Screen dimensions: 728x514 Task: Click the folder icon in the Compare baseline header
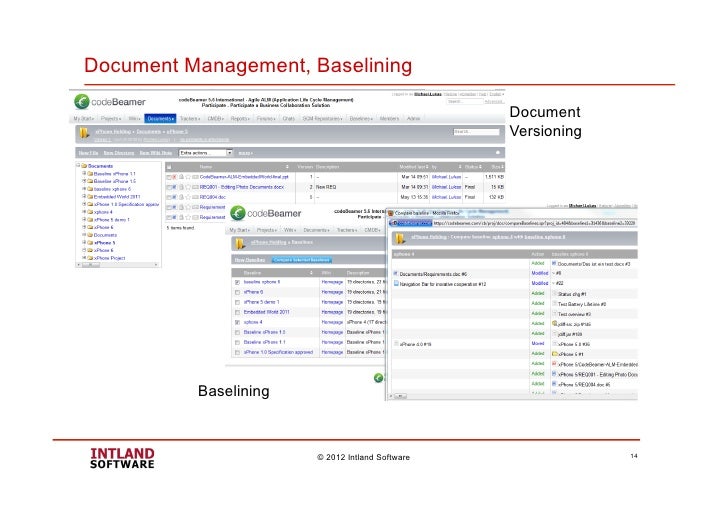[x=399, y=239]
